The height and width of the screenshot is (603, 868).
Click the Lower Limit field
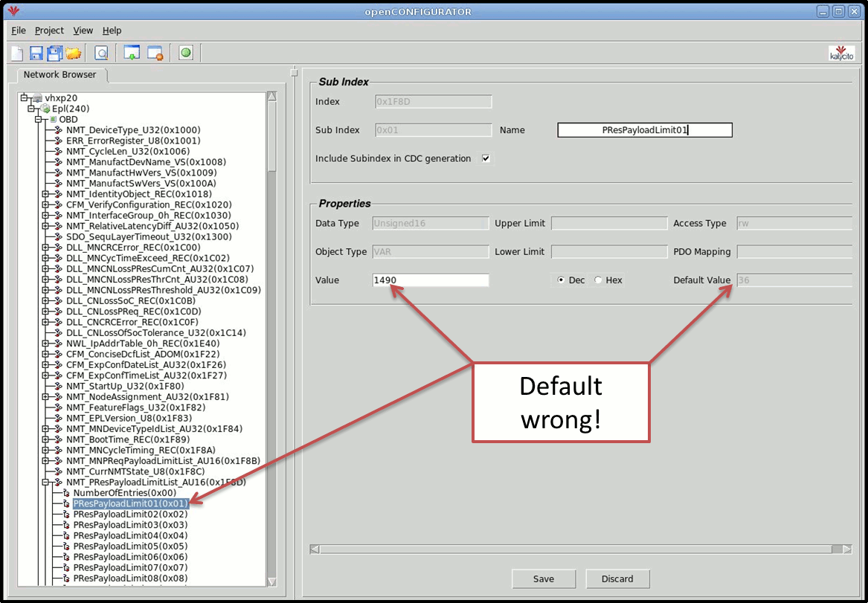coord(609,252)
